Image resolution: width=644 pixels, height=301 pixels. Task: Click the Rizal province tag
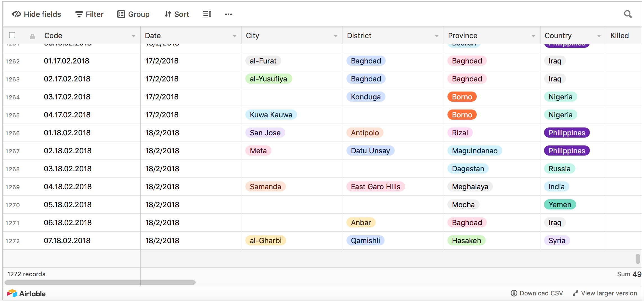click(460, 133)
